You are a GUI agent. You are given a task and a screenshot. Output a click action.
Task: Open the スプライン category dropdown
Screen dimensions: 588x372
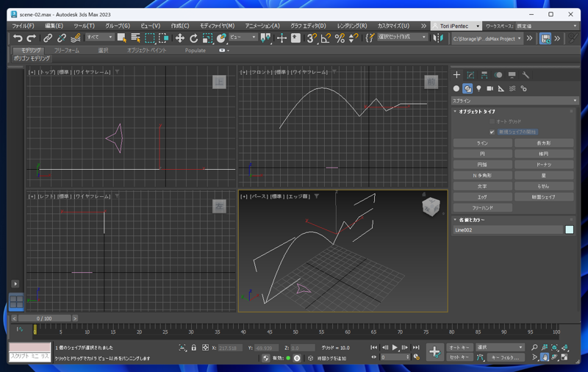[x=514, y=101]
